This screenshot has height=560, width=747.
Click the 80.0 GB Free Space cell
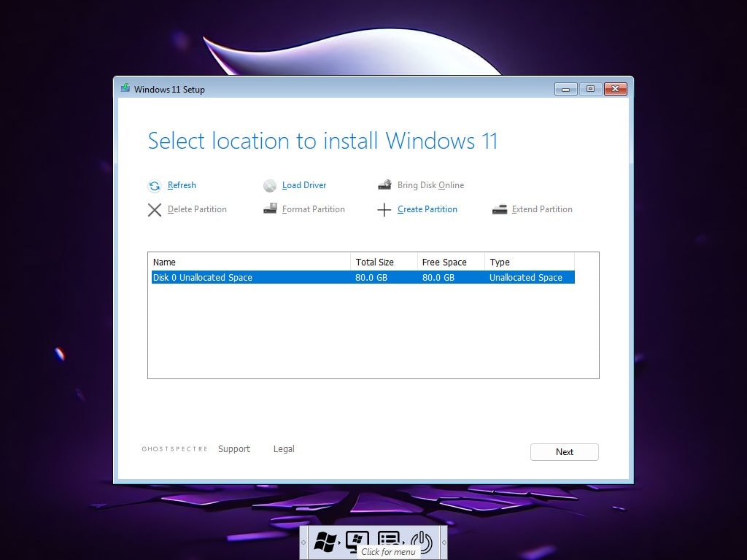438,277
